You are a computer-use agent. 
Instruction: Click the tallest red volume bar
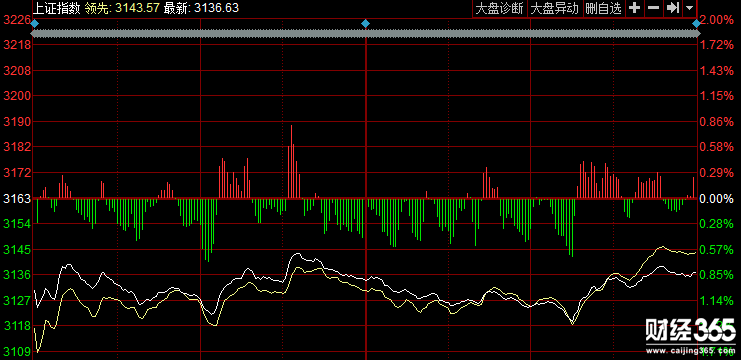[292, 162]
